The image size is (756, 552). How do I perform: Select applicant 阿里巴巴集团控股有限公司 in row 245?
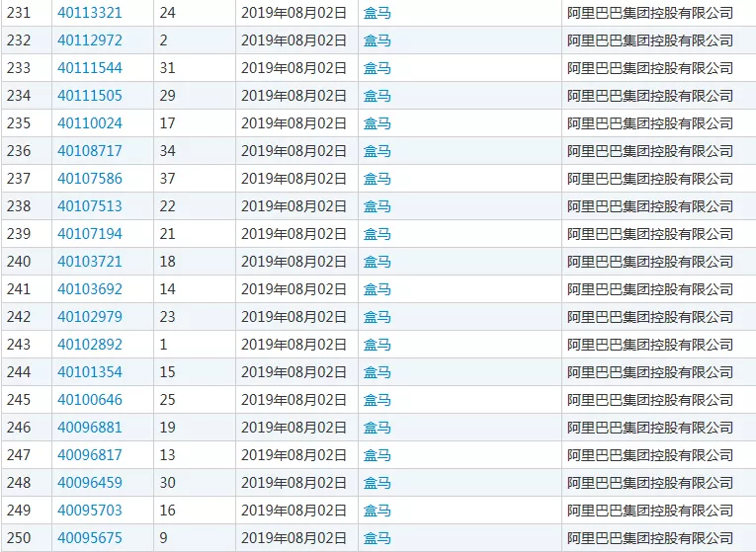[650, 400]
